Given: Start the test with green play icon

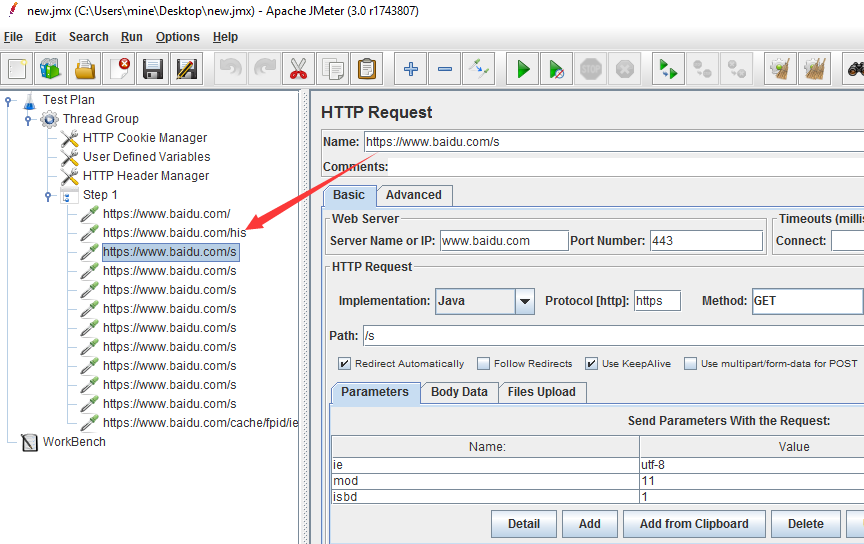Looking at the screenshot, I should click(523, 69).
